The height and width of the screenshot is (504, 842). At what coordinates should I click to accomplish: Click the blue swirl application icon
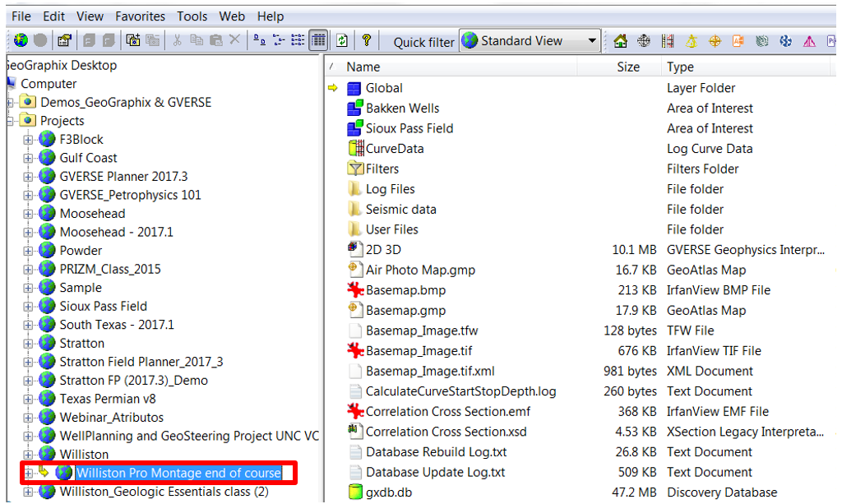point(785,41)
